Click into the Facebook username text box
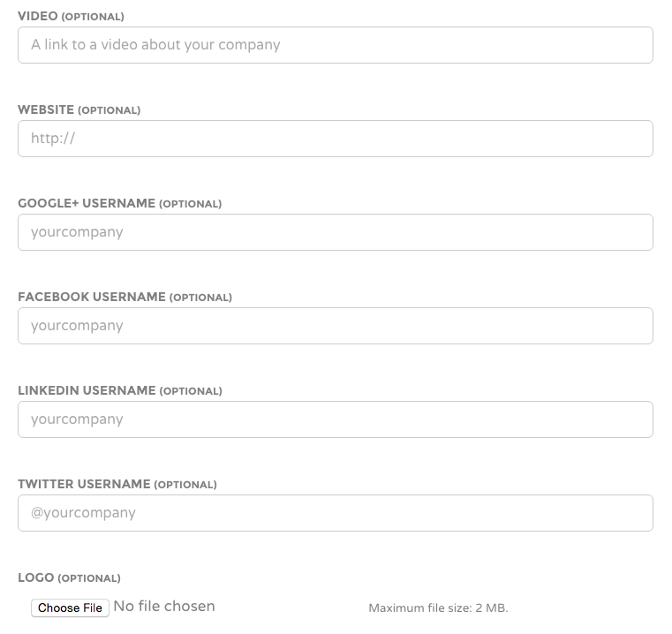The image size is (672, 634). coord(336,326)
